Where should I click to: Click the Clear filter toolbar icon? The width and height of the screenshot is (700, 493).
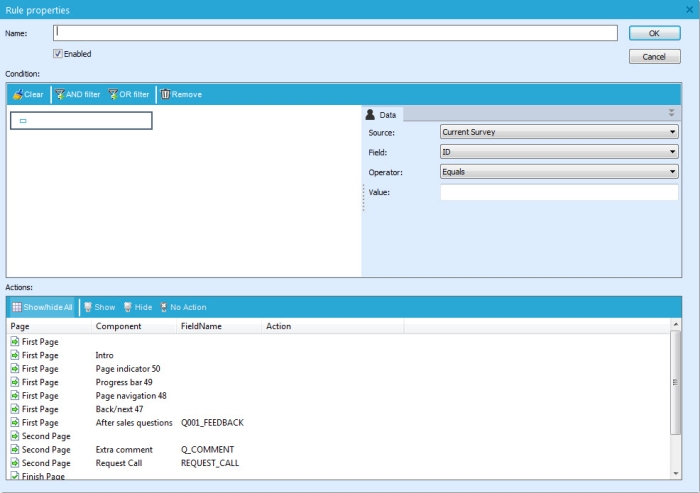(28, 94)
